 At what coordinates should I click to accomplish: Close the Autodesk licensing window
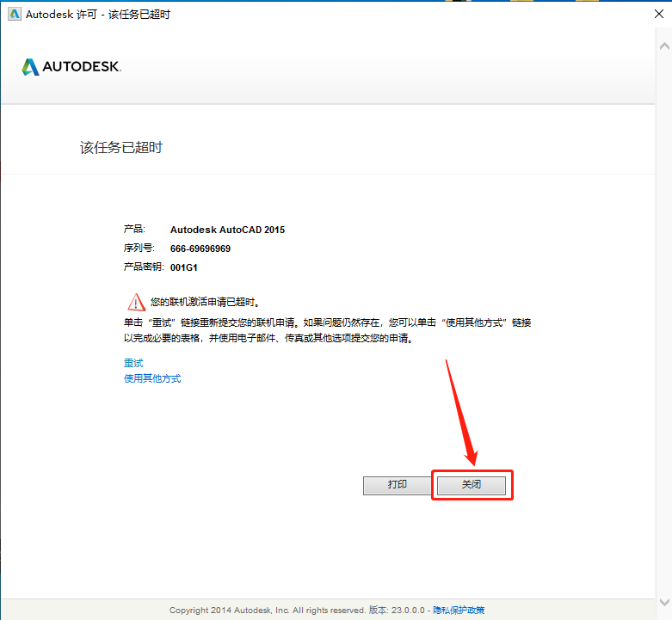(x=659, y=14)
